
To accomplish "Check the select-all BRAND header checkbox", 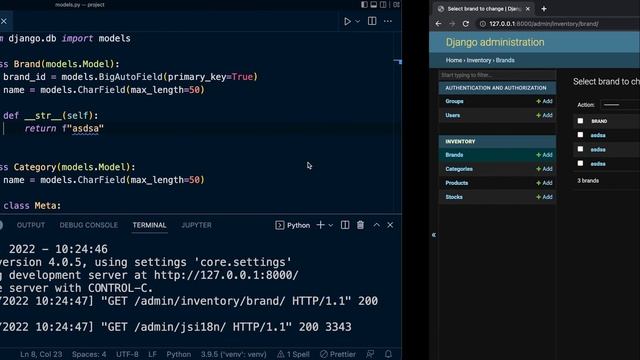I will 580,121.
